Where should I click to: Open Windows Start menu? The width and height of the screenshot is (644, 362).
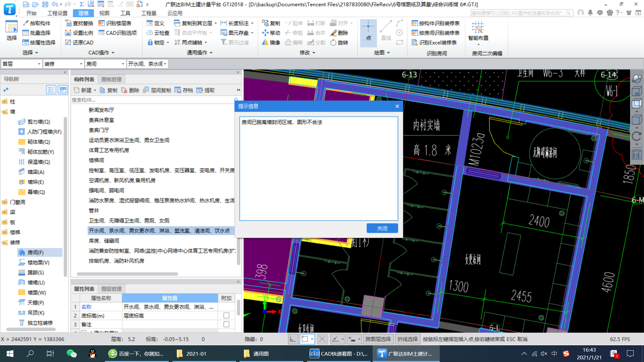point(10,354)
